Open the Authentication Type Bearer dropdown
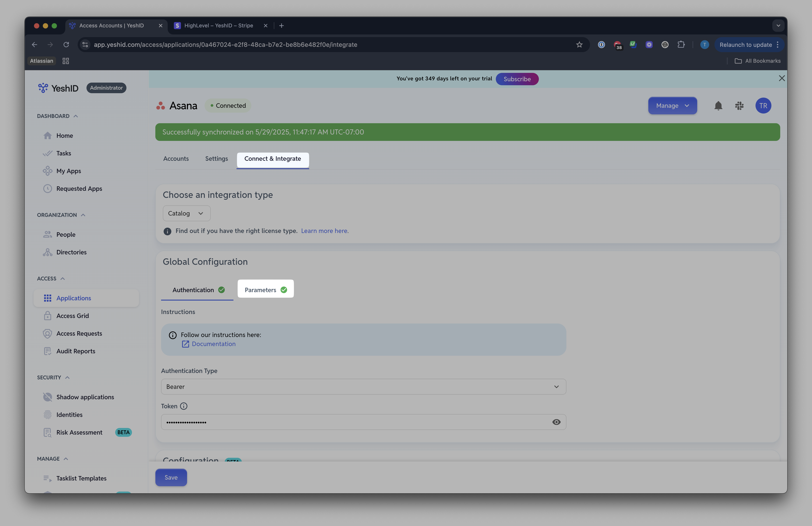 (363, 387)
